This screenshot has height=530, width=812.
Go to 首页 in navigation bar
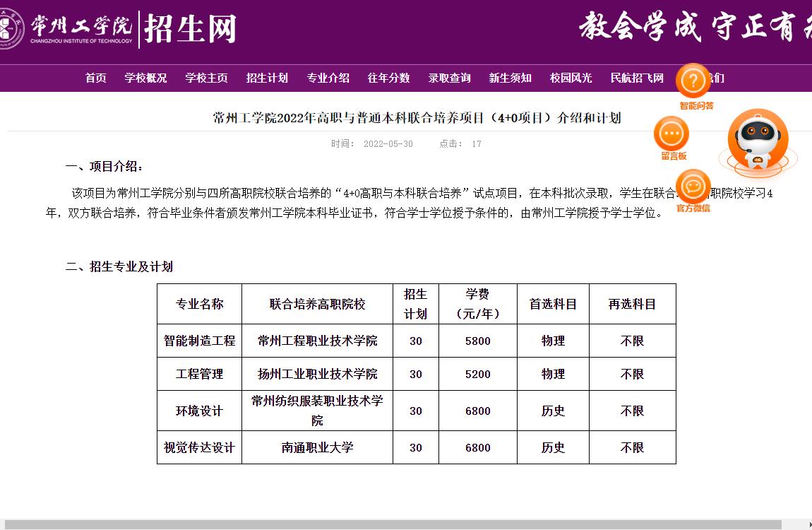pos(96,78)
